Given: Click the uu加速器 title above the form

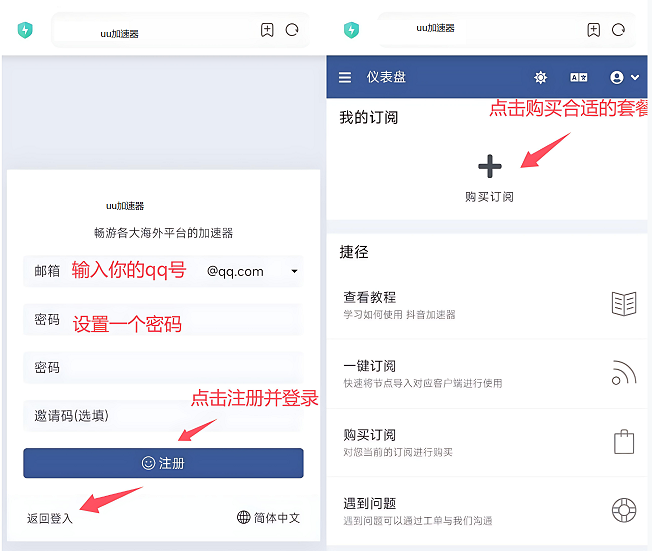Looking at the screenshot, I should coord(125,206).
